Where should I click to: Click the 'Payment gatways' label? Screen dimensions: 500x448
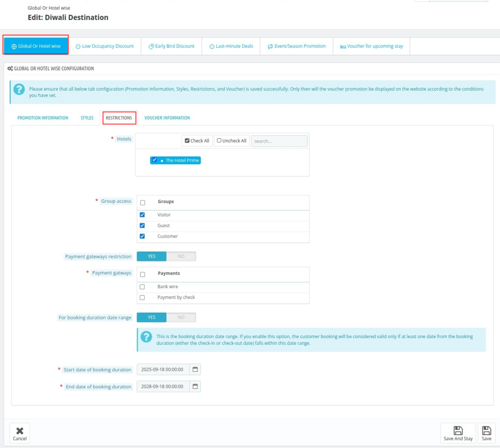pyautogui.click(x=112, y=273)
